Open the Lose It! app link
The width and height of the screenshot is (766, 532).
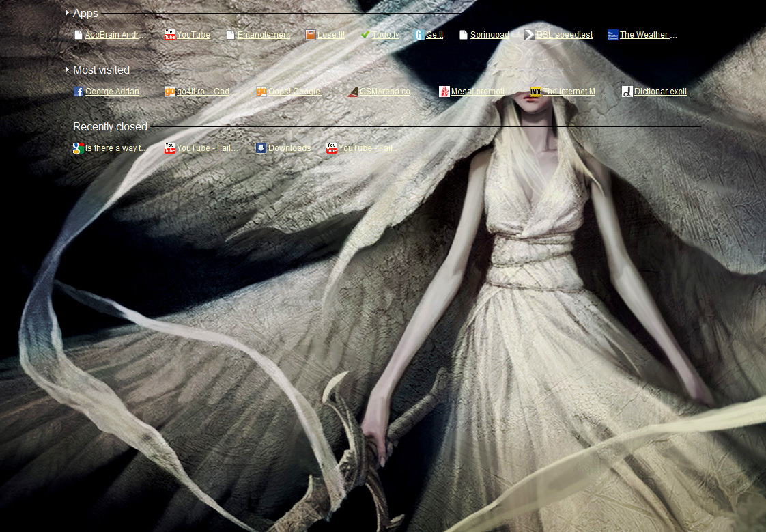(331, 35)
